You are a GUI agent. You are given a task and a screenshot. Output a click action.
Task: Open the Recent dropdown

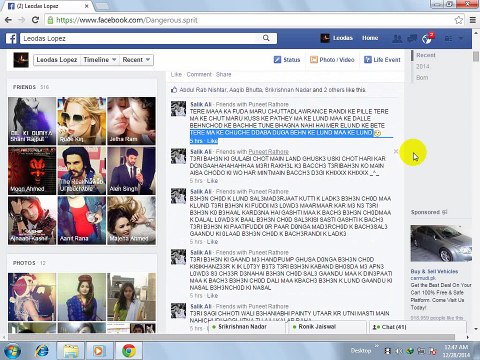pos(136,60)
